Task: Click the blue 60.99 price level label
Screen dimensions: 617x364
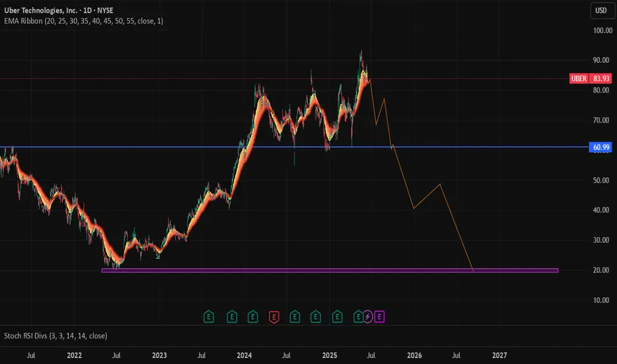Action: click(x=600, y=147)
